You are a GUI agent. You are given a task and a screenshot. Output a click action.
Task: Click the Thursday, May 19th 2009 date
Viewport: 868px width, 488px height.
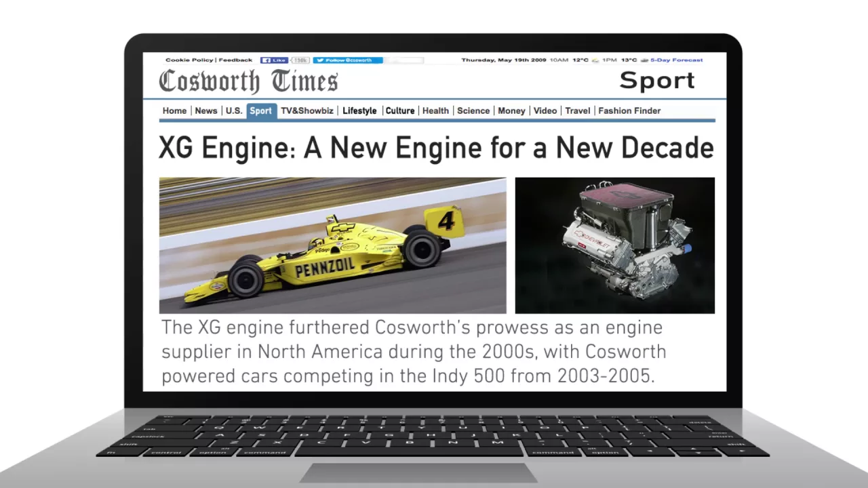tap(504, 60)
